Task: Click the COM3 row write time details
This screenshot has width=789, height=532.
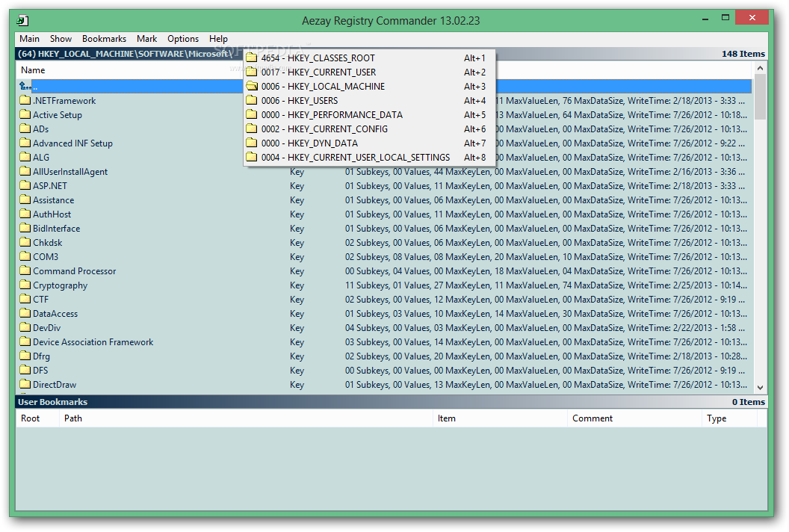Action: click(x=687, y=257)
